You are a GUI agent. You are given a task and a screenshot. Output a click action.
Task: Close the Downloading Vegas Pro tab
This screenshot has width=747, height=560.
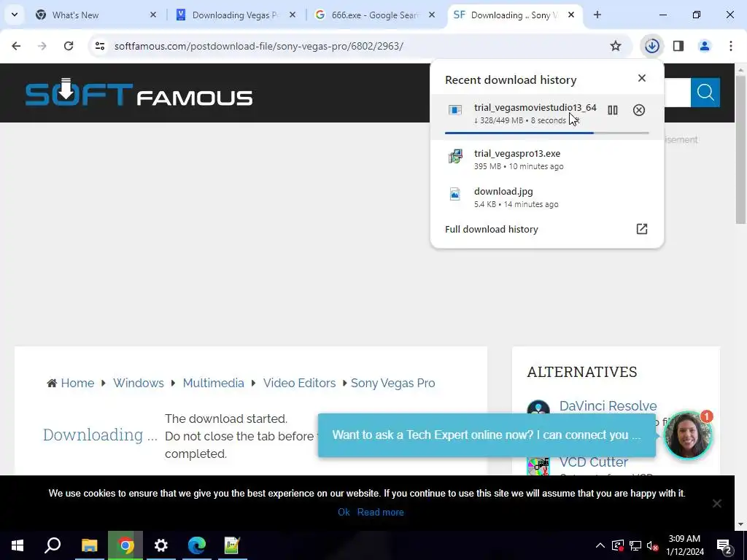click(x=293, y=15)
